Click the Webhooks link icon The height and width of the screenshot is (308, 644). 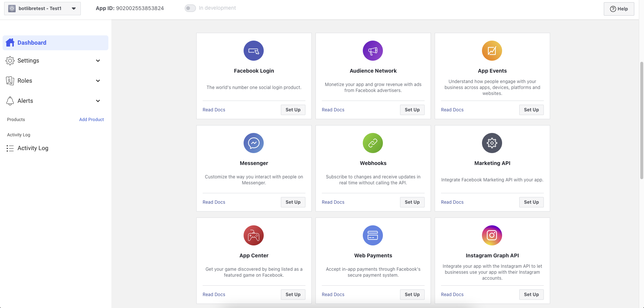click(x=373, y=143)
